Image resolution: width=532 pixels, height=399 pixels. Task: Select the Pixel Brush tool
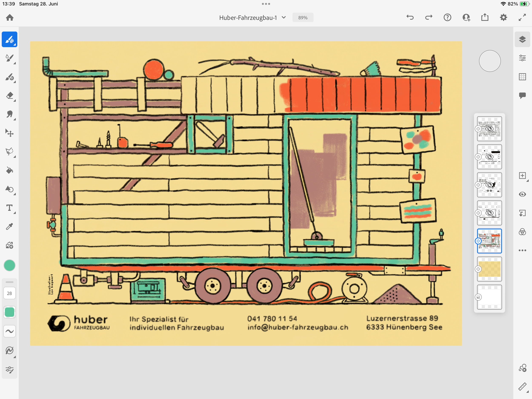9,39
